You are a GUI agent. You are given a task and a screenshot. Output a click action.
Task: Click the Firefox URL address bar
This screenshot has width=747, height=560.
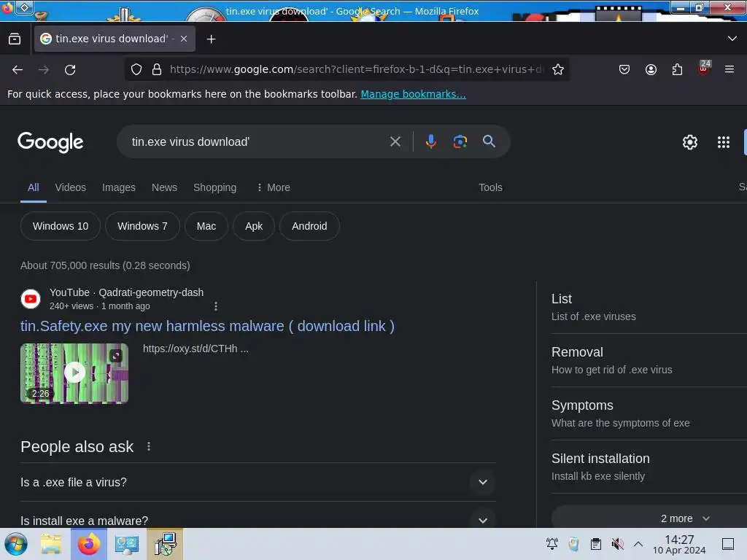pyautogui.click(x=356, y=69)
